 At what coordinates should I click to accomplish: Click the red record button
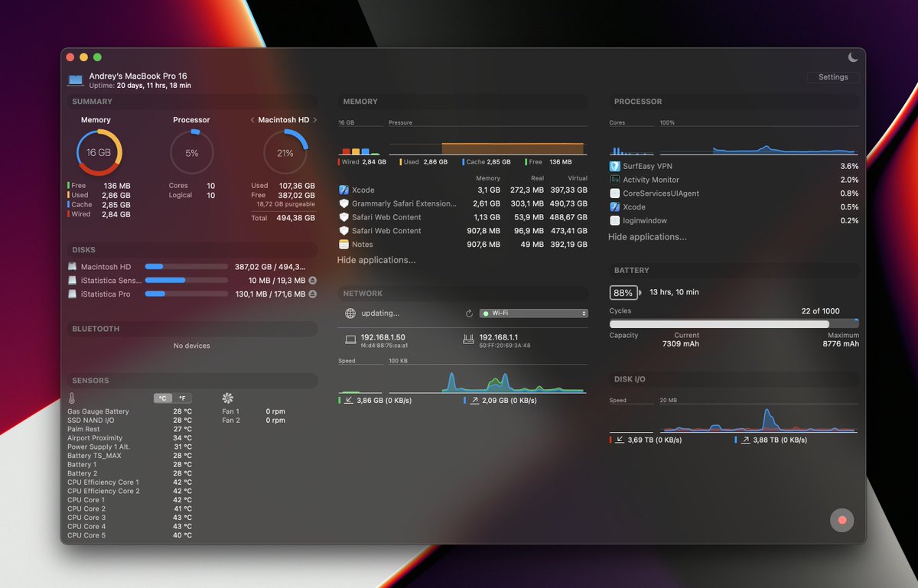[841, 520]
